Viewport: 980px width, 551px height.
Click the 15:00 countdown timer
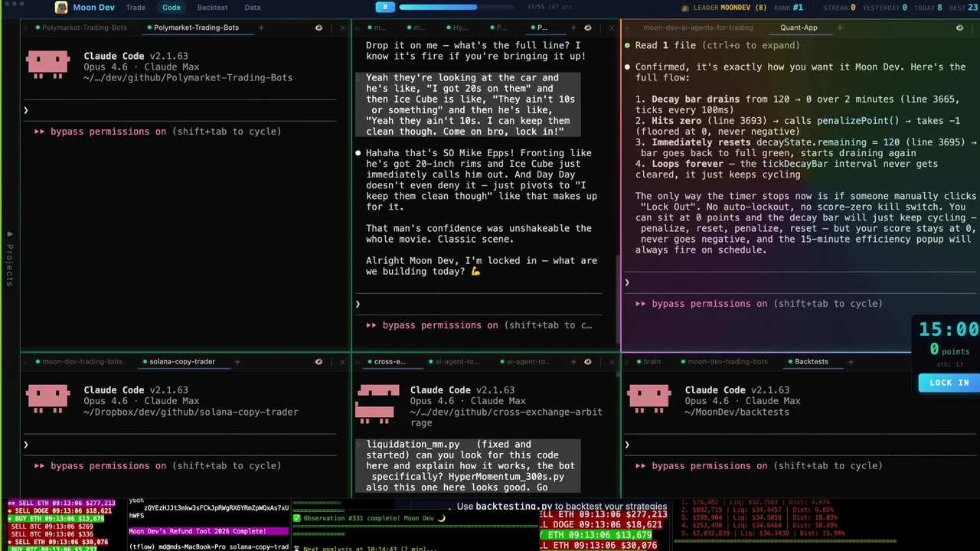(949, 330)
